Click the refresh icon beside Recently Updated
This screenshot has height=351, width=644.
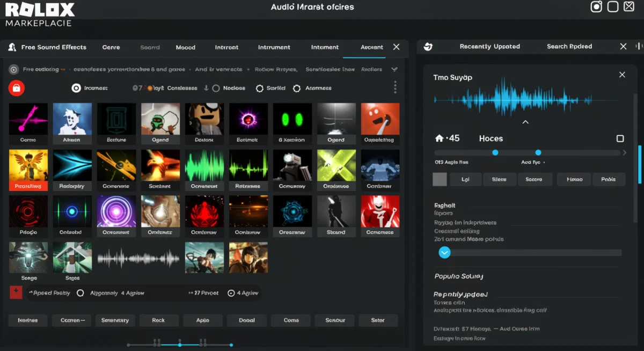(428, 47)
